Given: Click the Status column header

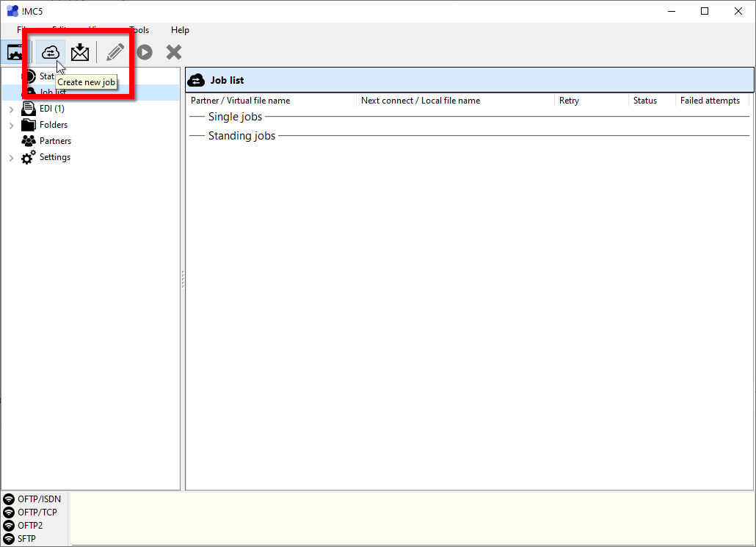Looking at the screenshot, I should (x=651, y=101).
